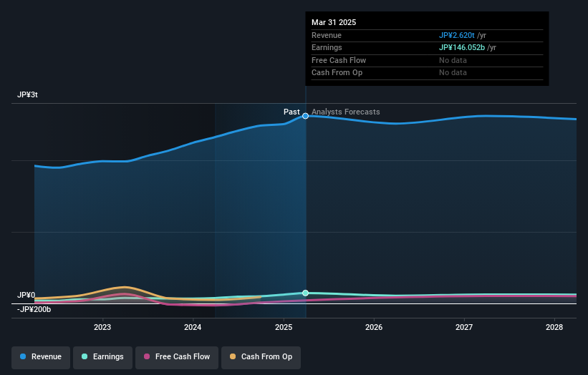Image resolution: width=588 pixels, height=375 pixels.
Task: Toggle the Free Cash Flow legend series
Action: [x=177, y=357]
